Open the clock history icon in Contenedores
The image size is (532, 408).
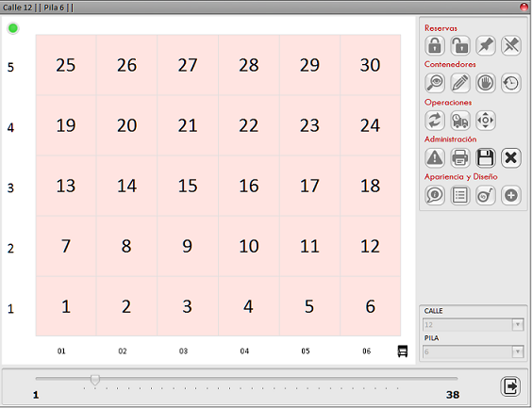point(511,83)
